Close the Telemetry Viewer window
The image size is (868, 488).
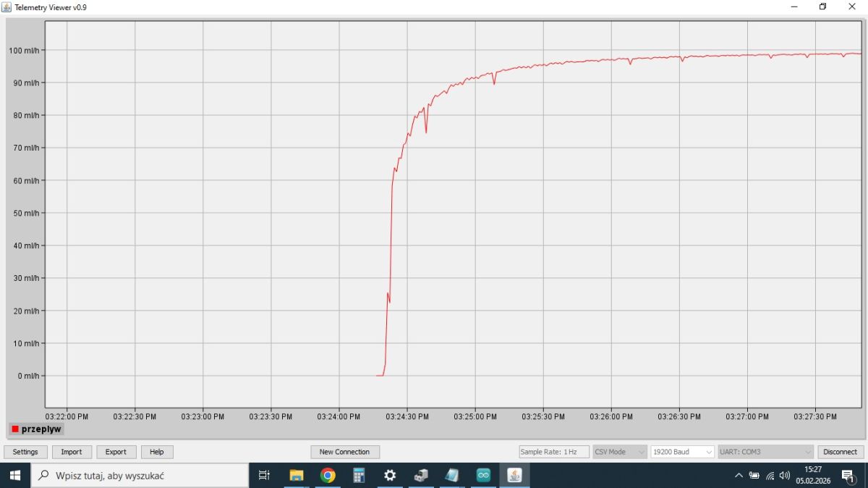click(851, 7)
